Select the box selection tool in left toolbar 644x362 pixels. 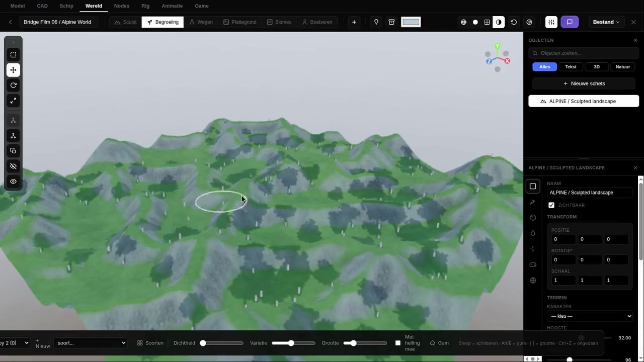[x=13, y=55]
